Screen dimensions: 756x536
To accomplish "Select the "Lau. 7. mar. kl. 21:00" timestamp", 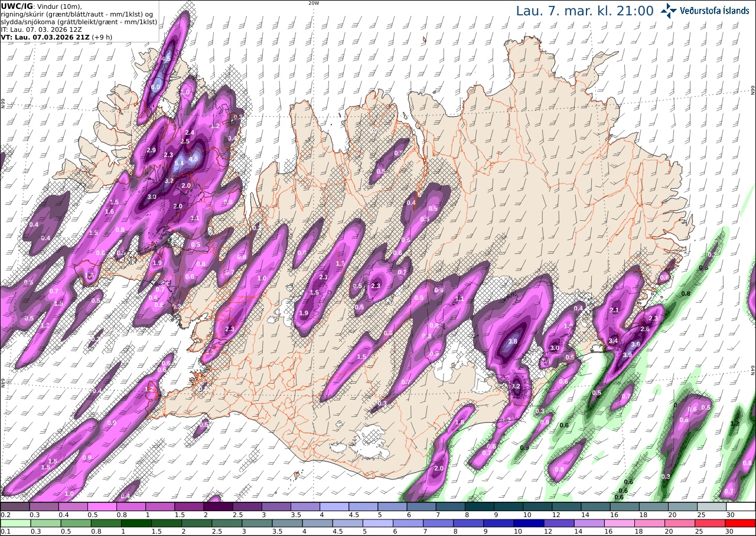I will tap(585, 11).
